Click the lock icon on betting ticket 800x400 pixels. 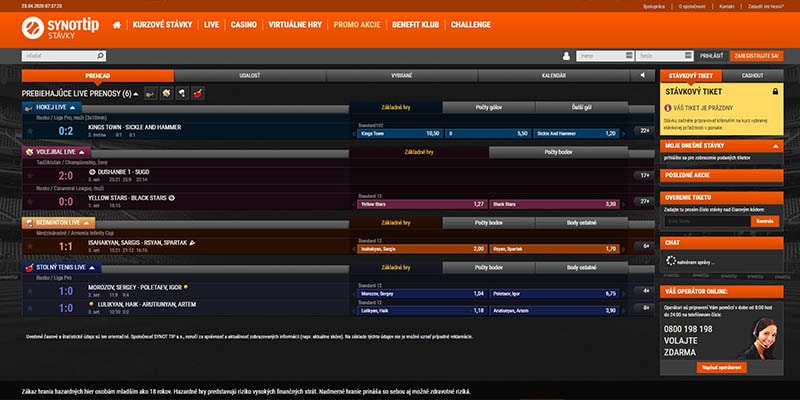775,92
